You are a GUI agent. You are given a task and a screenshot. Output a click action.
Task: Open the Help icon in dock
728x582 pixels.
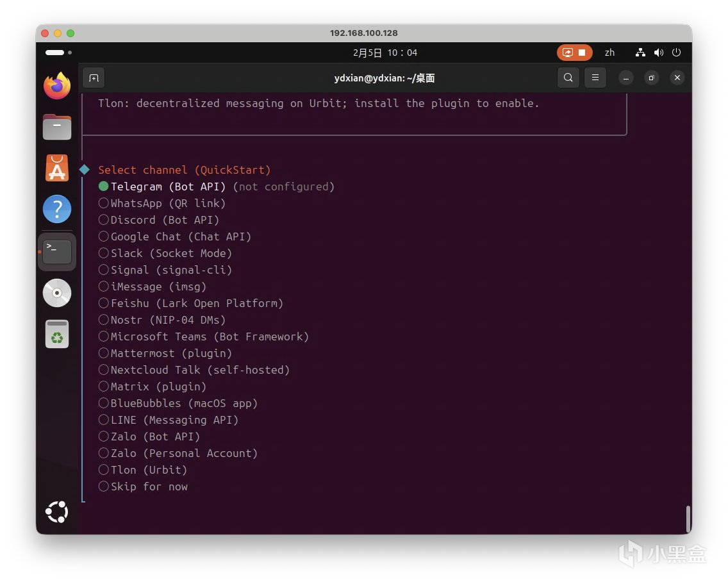[57, 209]
